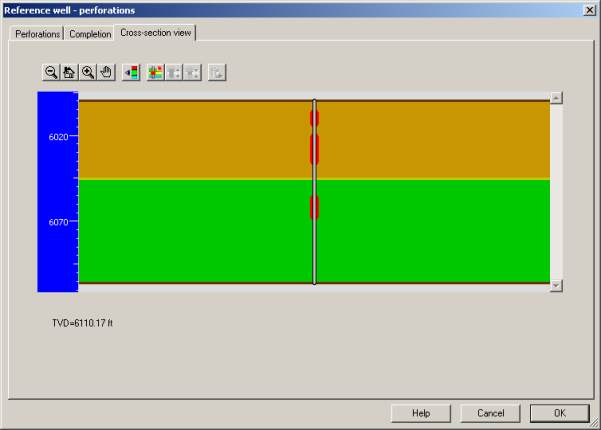Viewport: 601px width, 430px height.
Task: Click the zoom in magnifier icon
Action: point(87,72)
